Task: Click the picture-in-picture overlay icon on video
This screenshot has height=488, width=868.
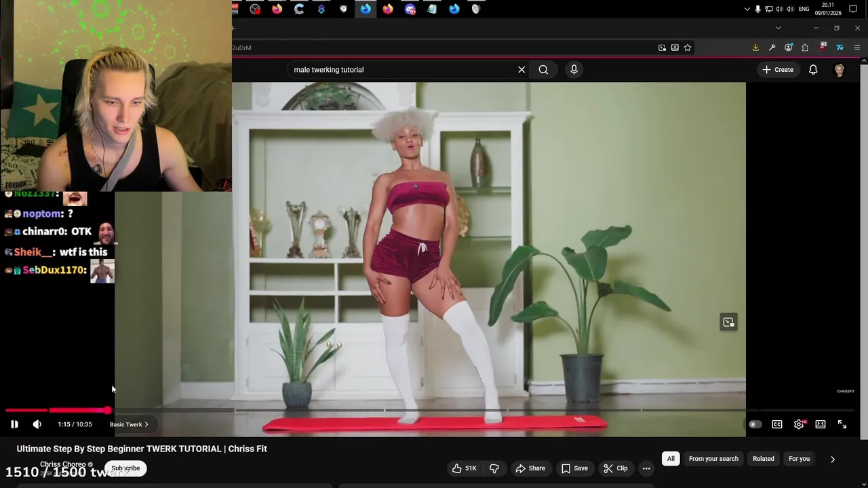Action: (728, 322)
